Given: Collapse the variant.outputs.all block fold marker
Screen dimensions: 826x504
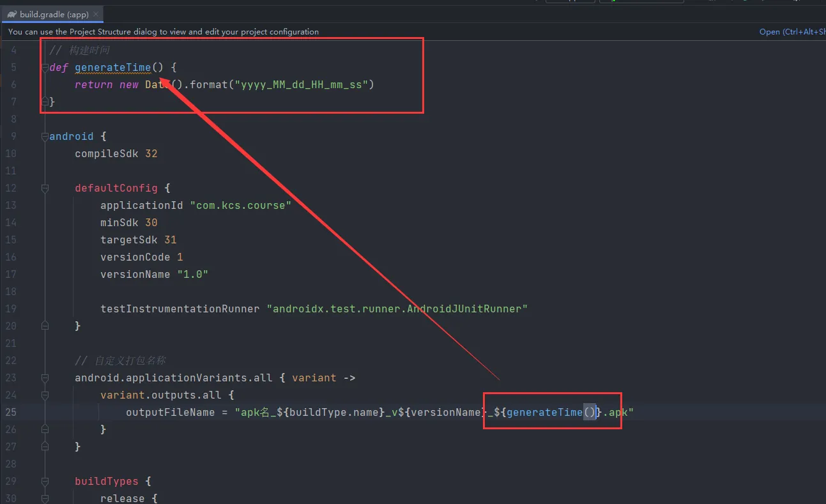Looking at the screenshot, I should (x=45, y=395).
